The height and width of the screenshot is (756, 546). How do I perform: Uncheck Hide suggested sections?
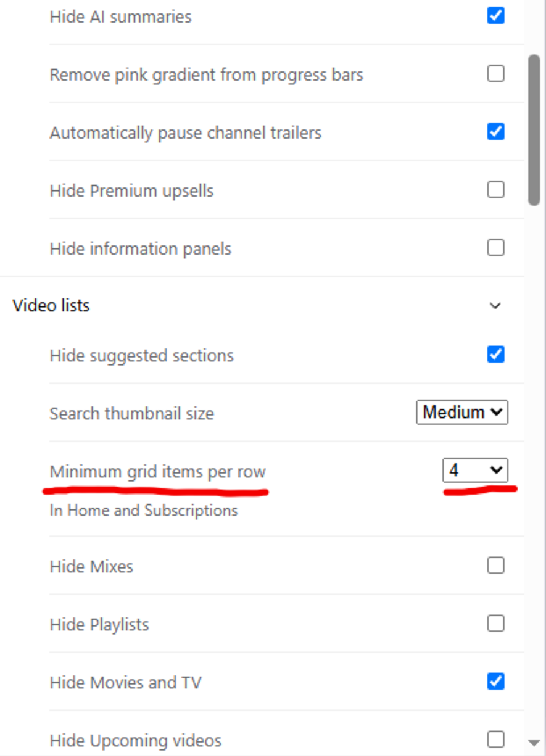click(496, 355)
